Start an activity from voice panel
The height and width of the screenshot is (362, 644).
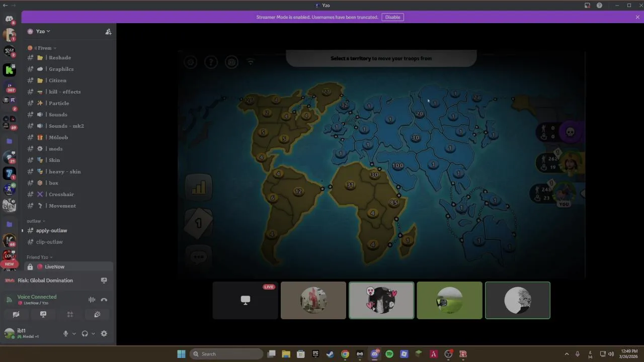coord(70,314)
